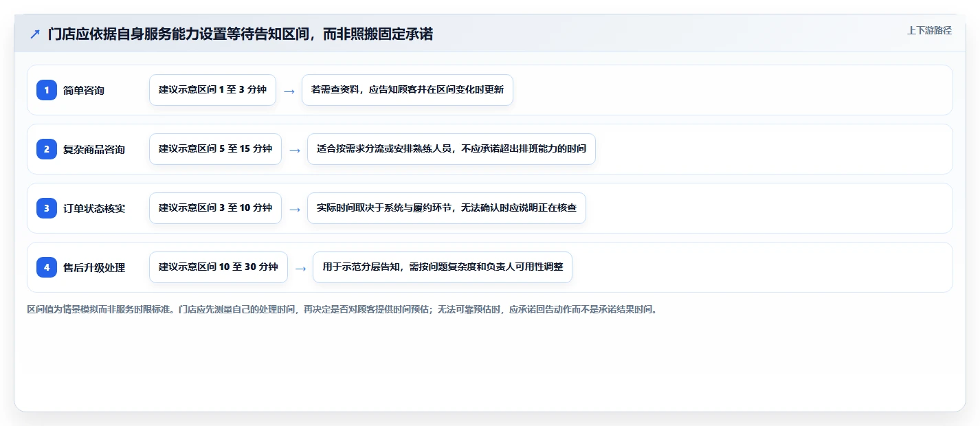Viewport: 980px width, 426px height.
Task: Click the 建议示意区间 5 至 15 分钟 box
Action: 215,149
